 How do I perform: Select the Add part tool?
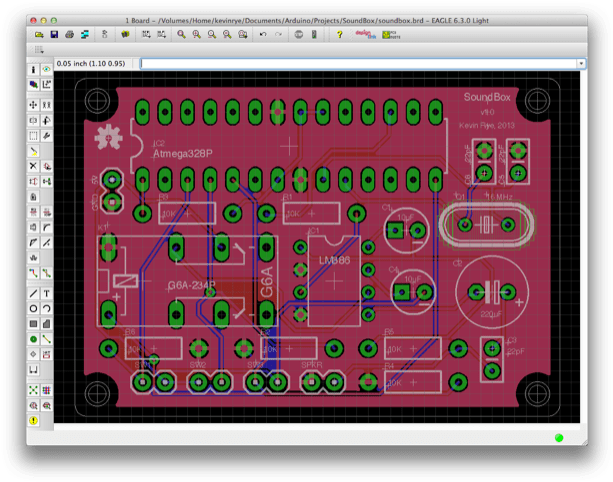[x=47, y=166]
